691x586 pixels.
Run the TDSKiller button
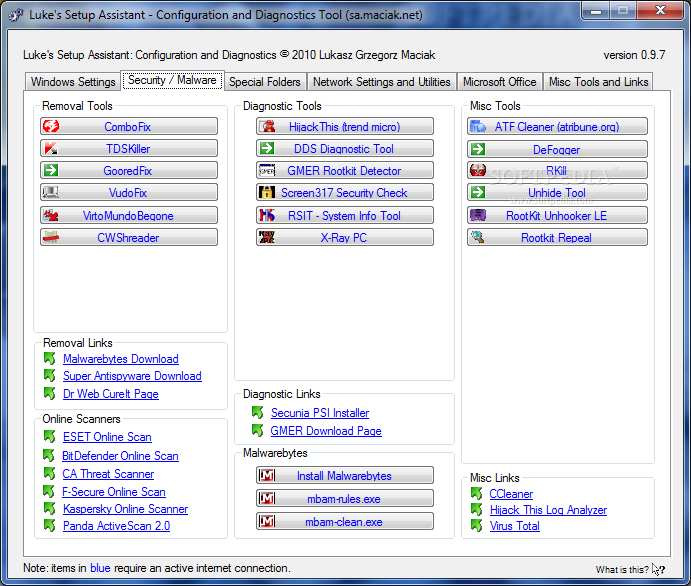(129, 148)
